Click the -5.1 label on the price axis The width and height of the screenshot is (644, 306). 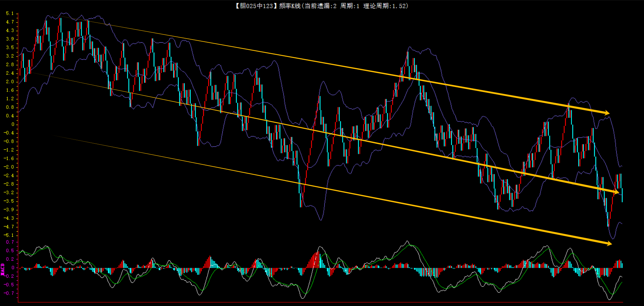point(9,235)
